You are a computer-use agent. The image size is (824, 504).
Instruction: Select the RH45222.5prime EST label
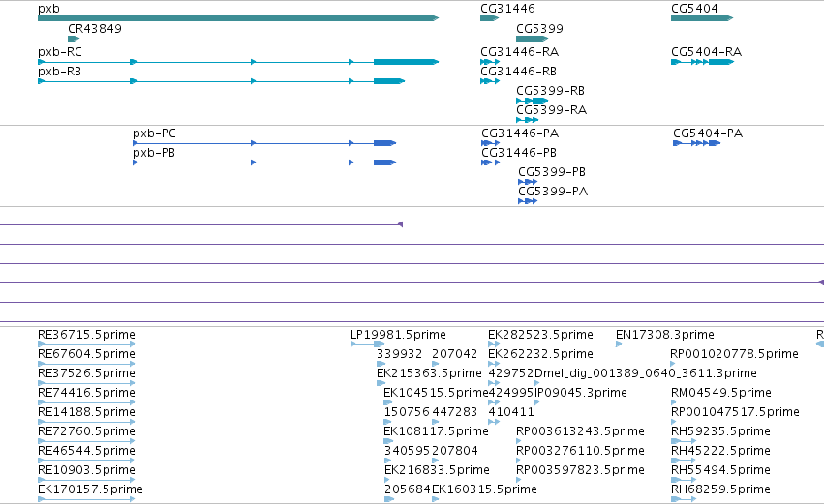pyautogui.click(x=721, y=451)
